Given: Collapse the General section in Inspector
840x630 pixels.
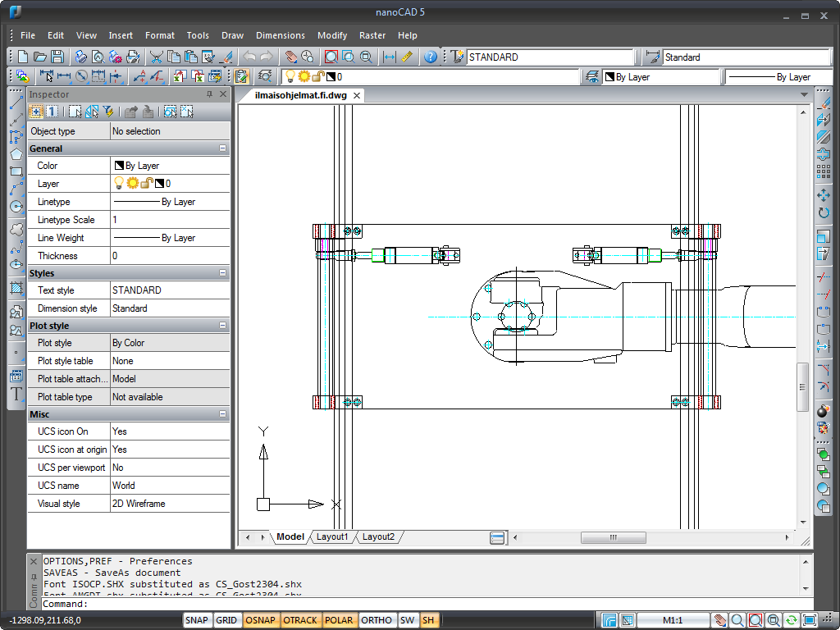Looking at the screenshot, I should tap(223, 148).
